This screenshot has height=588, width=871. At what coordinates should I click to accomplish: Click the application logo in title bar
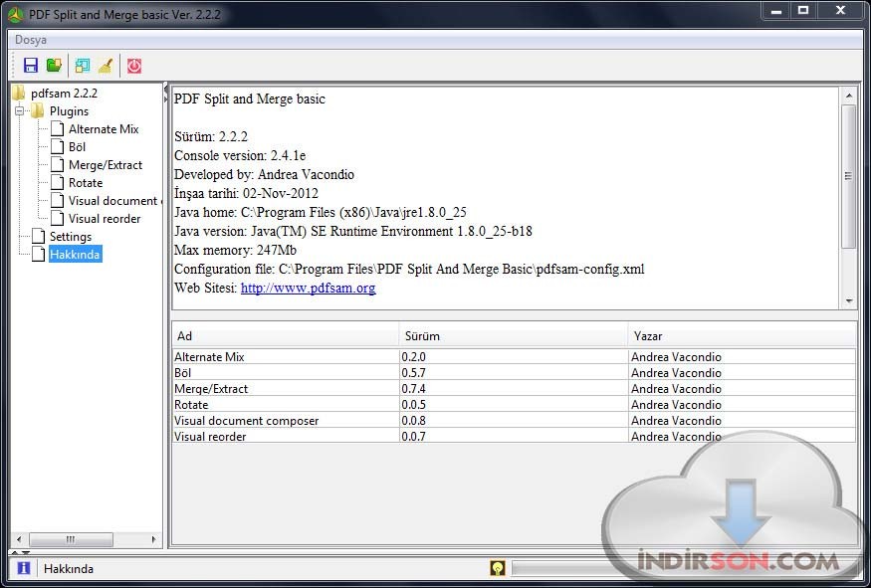pos(16,15)
